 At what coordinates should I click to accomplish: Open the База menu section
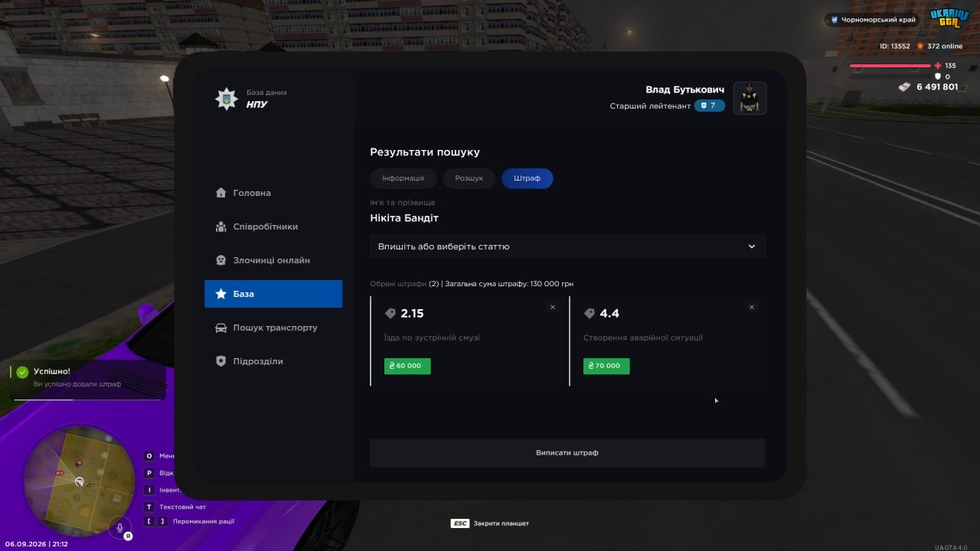point(273,294)
